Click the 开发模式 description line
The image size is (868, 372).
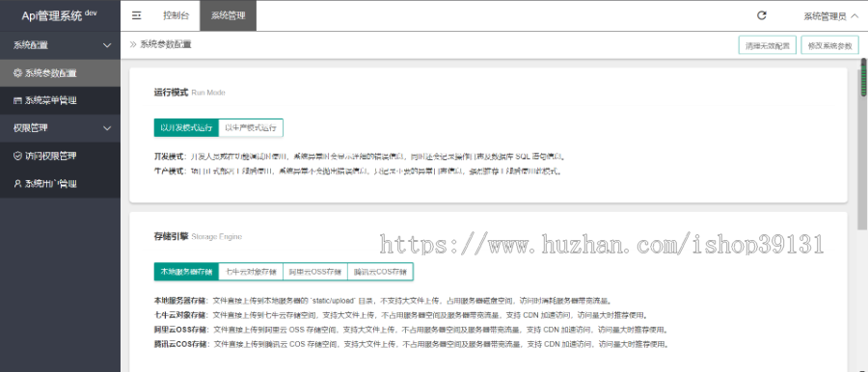[x=360, y=157]
